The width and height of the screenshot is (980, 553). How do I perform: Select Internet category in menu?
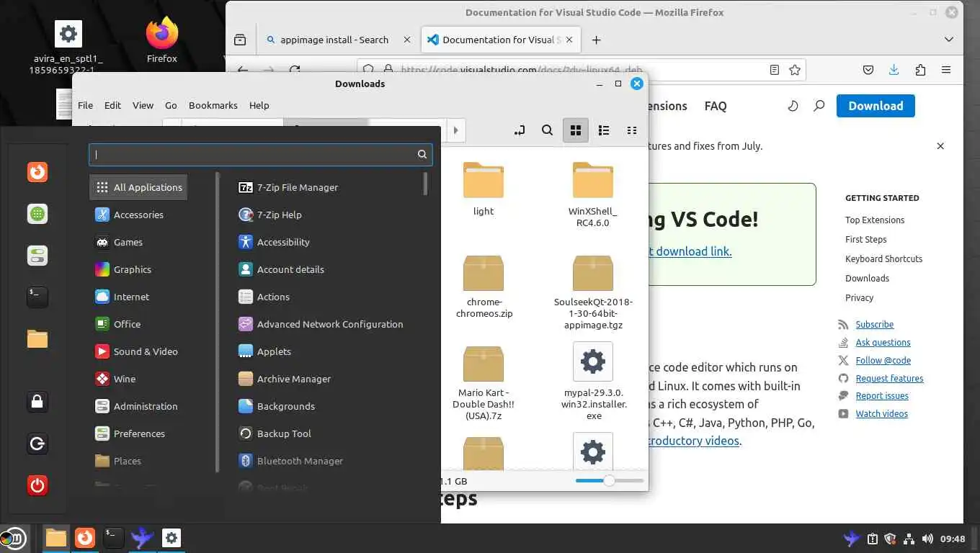tap(122, 297)
